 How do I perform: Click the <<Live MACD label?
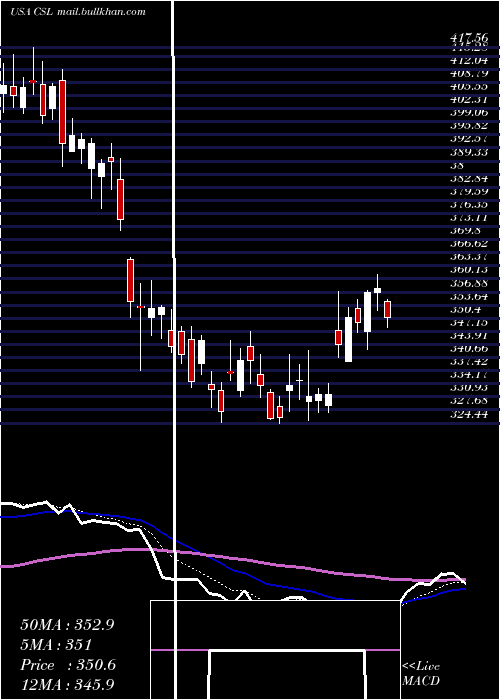point(421,674)
